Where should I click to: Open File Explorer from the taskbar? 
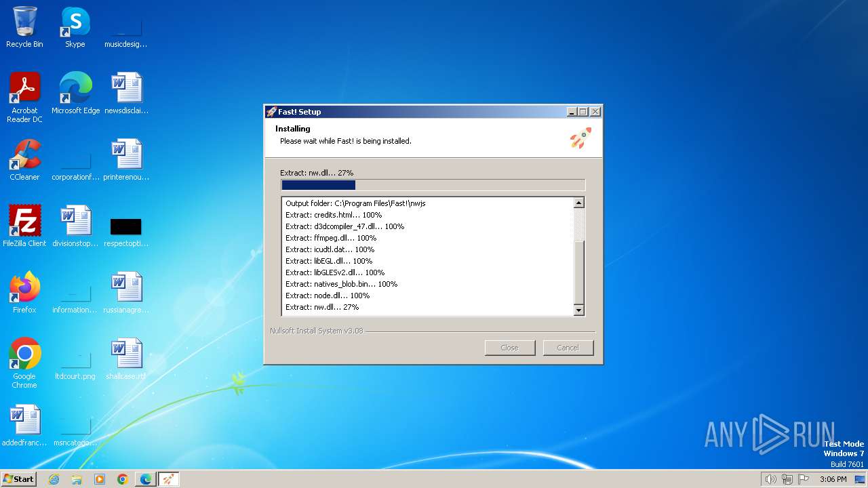tap(77, 479)
